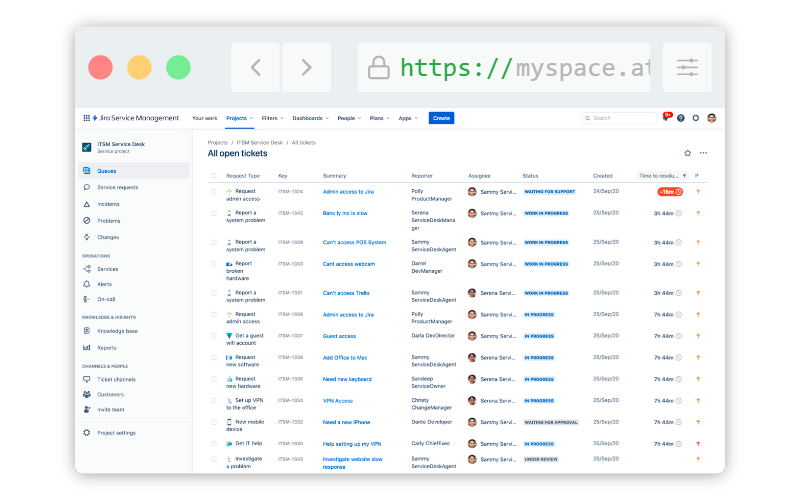
Task: Check the box for Banc.ly Inc is slow
Action: pos(214,213)
